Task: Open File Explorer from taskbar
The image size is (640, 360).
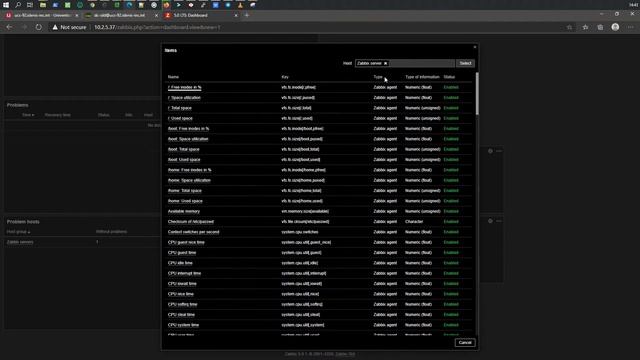Action: [x=42, y=5]
